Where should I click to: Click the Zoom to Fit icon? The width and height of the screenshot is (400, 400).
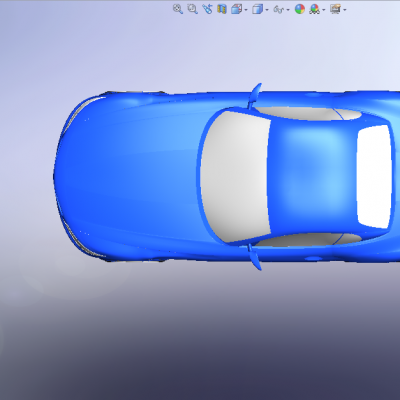[178, 9]
